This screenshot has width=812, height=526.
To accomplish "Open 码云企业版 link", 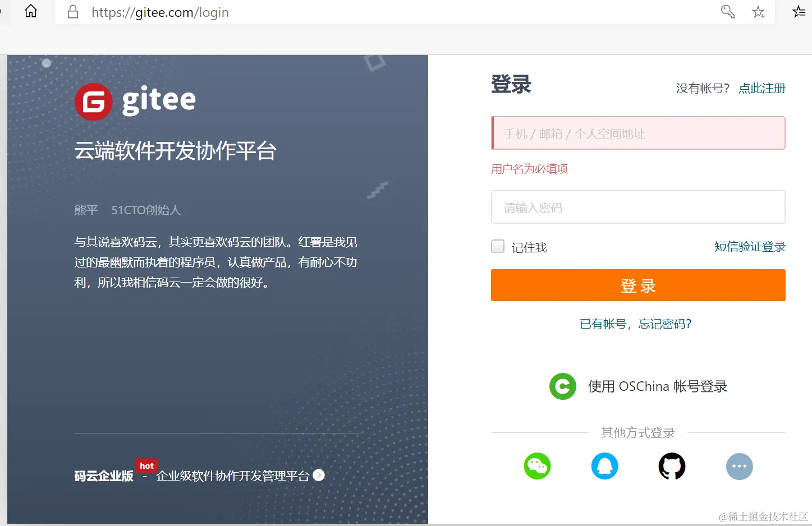I will tap(104, 476).
